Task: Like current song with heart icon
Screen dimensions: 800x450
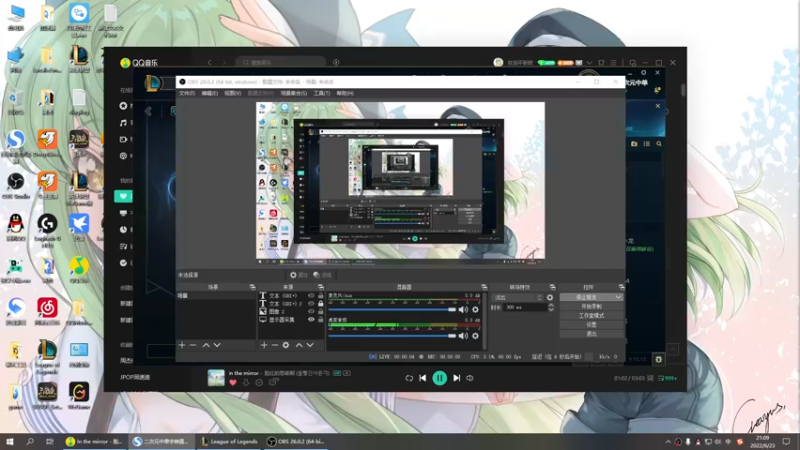Action: point(233,382)
